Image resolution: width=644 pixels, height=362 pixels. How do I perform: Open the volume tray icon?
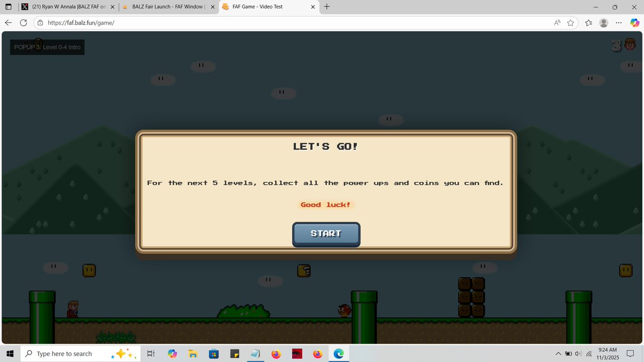[x=578, y=353]
